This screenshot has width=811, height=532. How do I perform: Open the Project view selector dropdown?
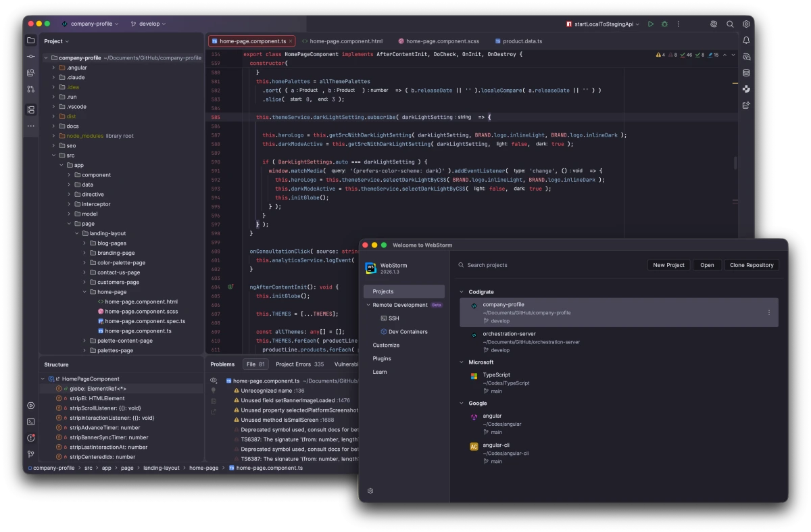pos(56,41)
